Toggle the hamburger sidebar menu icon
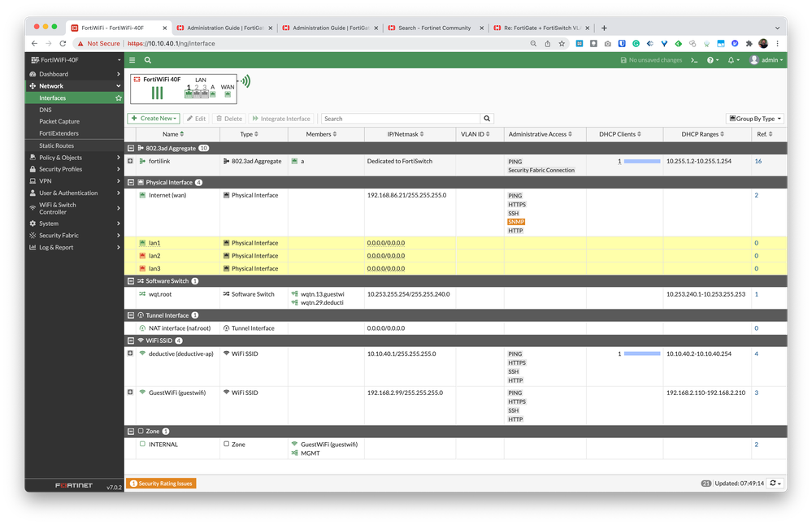Viewport: 812px width, 525px height. (x=132, y=60)
